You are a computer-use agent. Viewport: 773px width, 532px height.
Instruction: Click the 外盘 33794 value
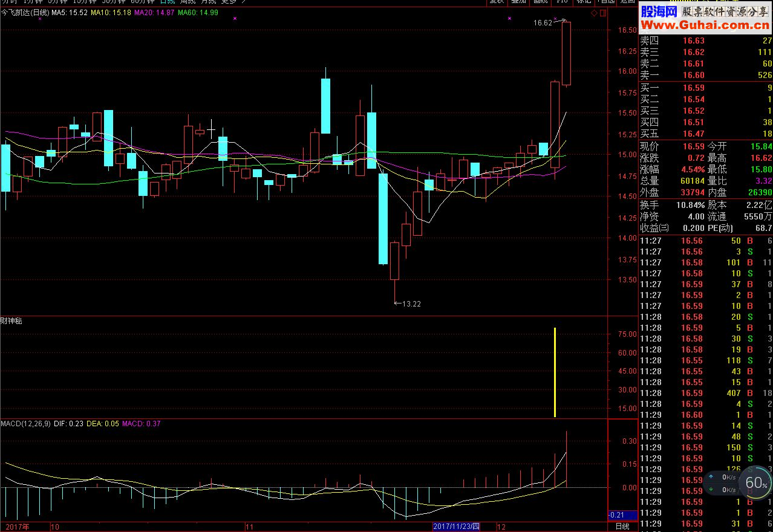pyautogui.click(x=691, y=192)
